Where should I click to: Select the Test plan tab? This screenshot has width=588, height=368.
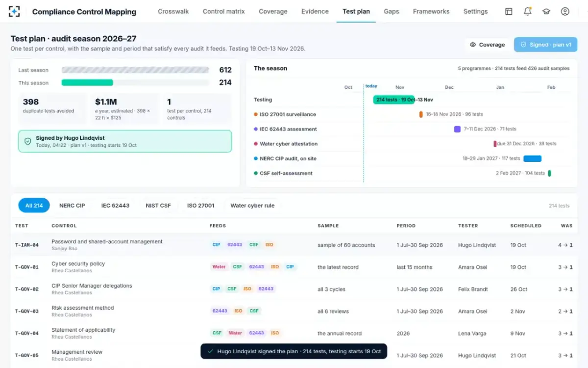(356, 11)
